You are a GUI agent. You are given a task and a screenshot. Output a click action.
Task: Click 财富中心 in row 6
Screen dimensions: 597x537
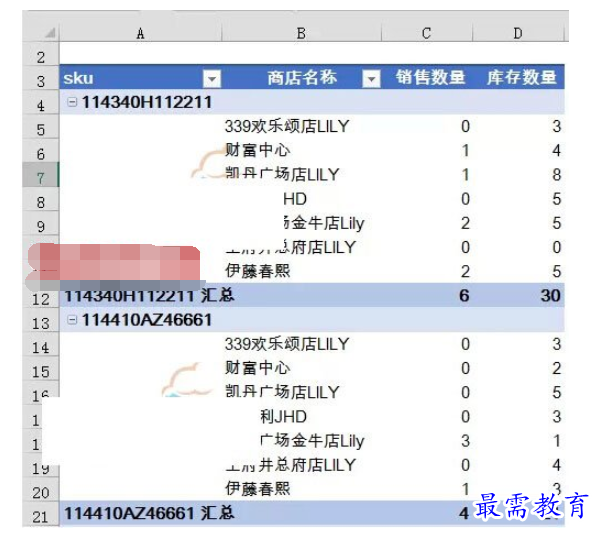point(257,150)
